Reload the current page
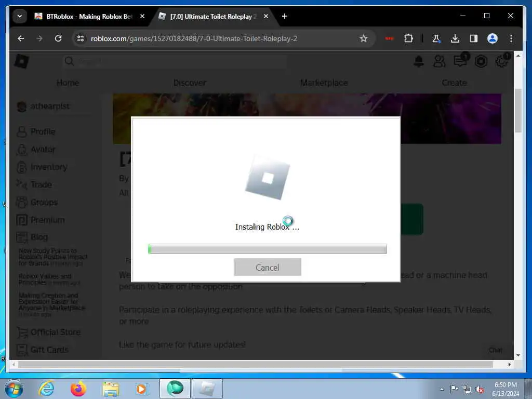This screenshot has height=399, width=532. pos(58,38)
